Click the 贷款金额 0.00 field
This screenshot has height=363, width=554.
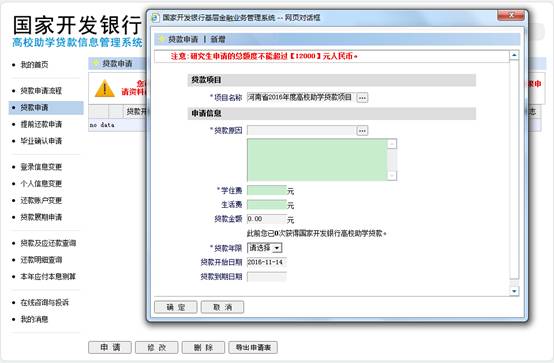pos(267,219)
